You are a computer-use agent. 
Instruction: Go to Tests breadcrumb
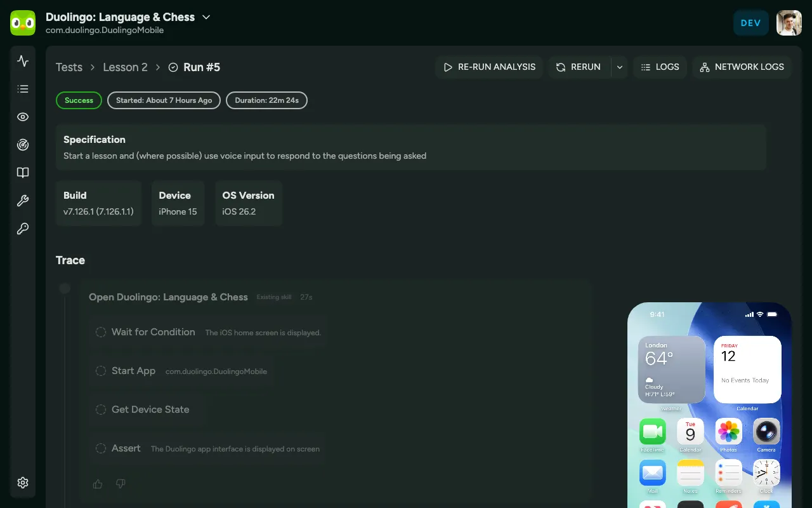(x=69, y=67)
